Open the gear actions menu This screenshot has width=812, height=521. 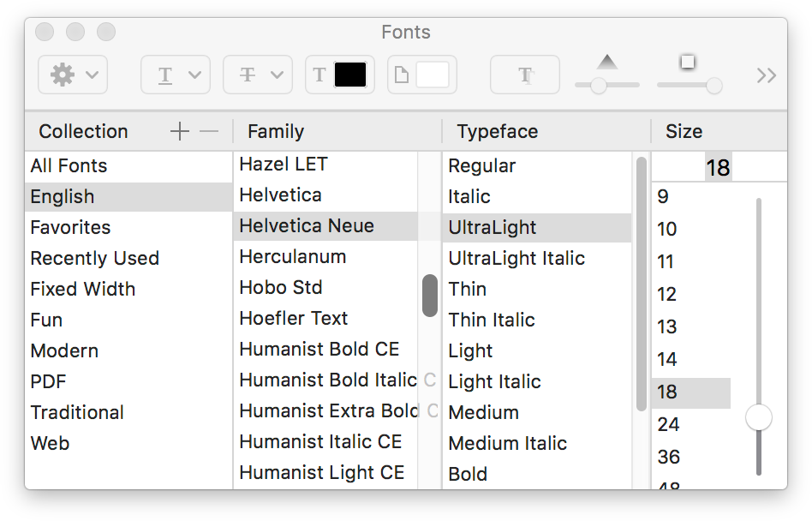pyautogui.click(x=73, y=75)
